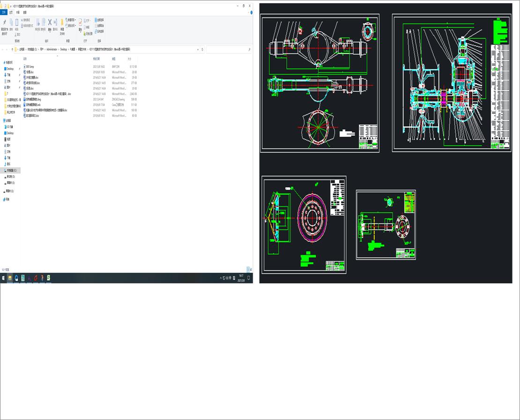Select the ZWCAD .dwg drawing file
The image size is (520, 420).
[34, 99]
